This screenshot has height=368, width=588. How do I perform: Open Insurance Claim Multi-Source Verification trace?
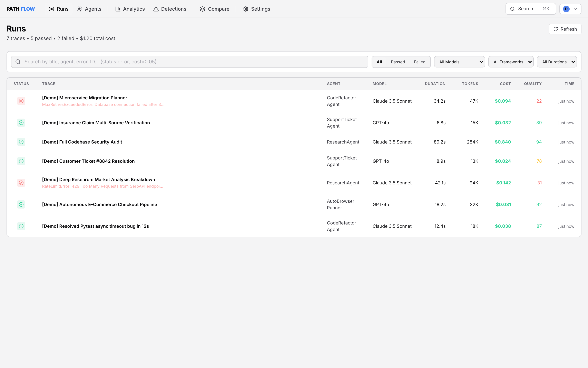96,123
